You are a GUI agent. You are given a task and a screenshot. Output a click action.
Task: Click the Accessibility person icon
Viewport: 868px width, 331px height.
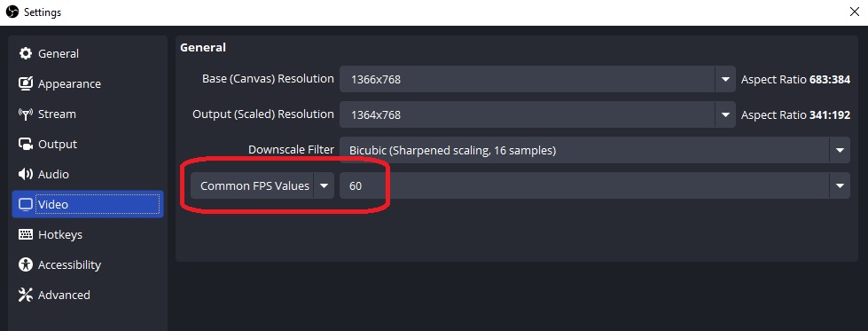pyautogui.click(x=26, y=264)
